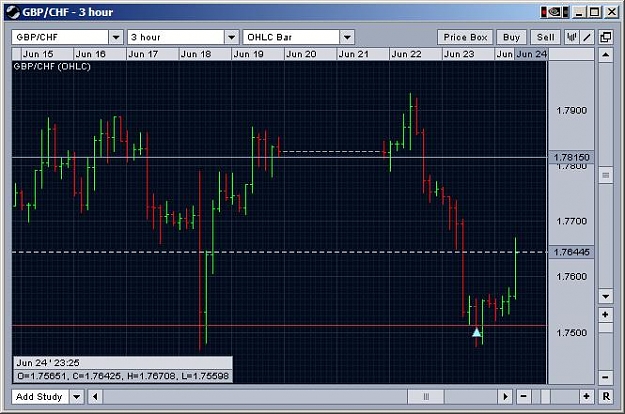The height and width of the screenshot is (414, 625).
Task: Zoom in time axis plus button
Action: [x=586, y=396]
